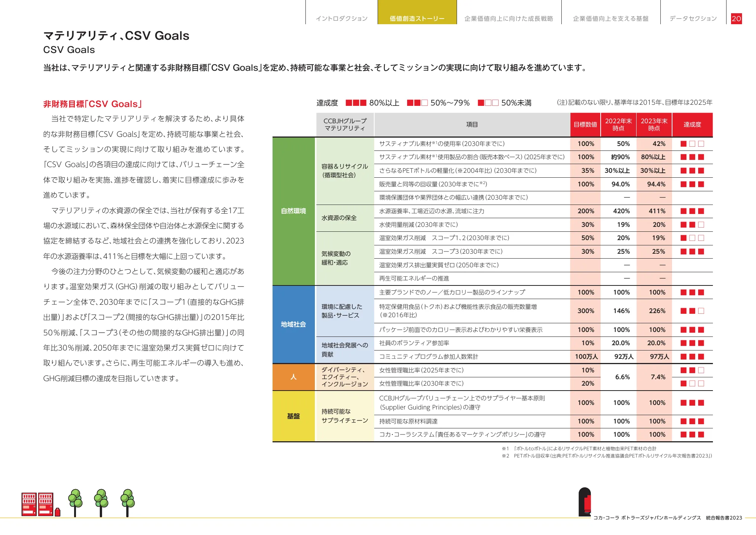
Task: Click the 目標数値 column header
Action: [585, 124]
